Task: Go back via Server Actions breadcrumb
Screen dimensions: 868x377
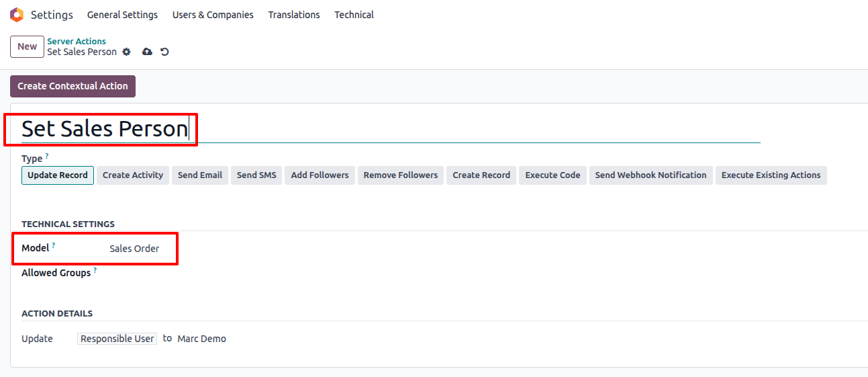Action: [x=77, y=42]
